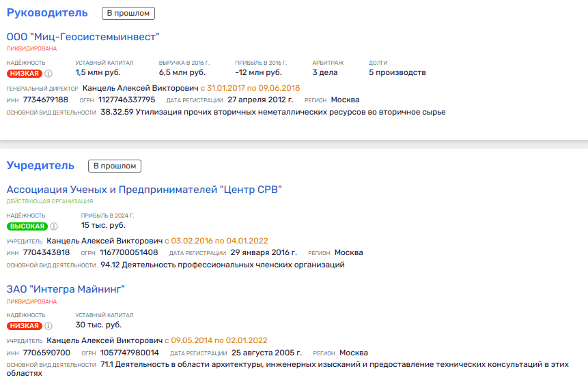Select "3 дела" arbitration value
The width and height of the screenshot is (588, 384).
[325, 73]
